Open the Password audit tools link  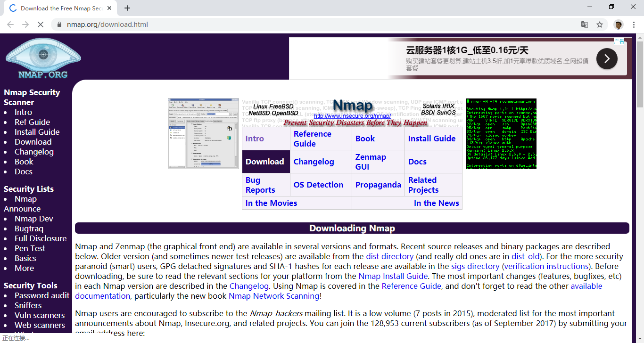(x=42, y=295)
